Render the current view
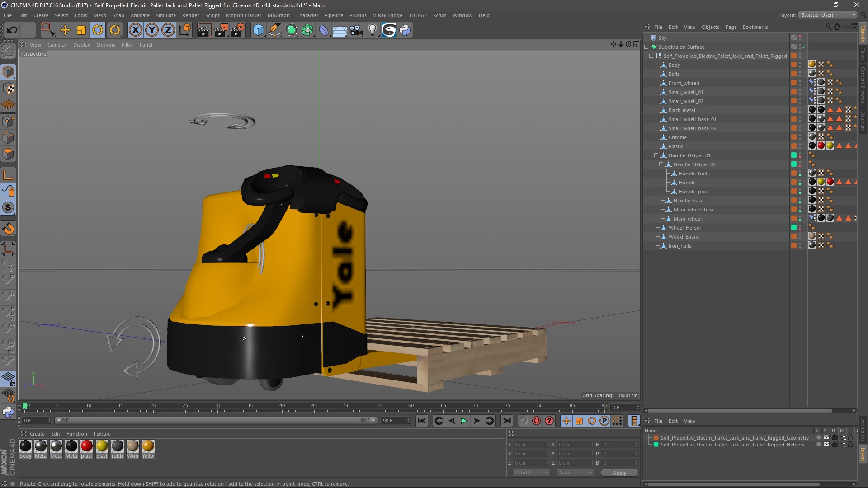The width and height of the screenshot is (868, 488). click(x=204, y=30)
